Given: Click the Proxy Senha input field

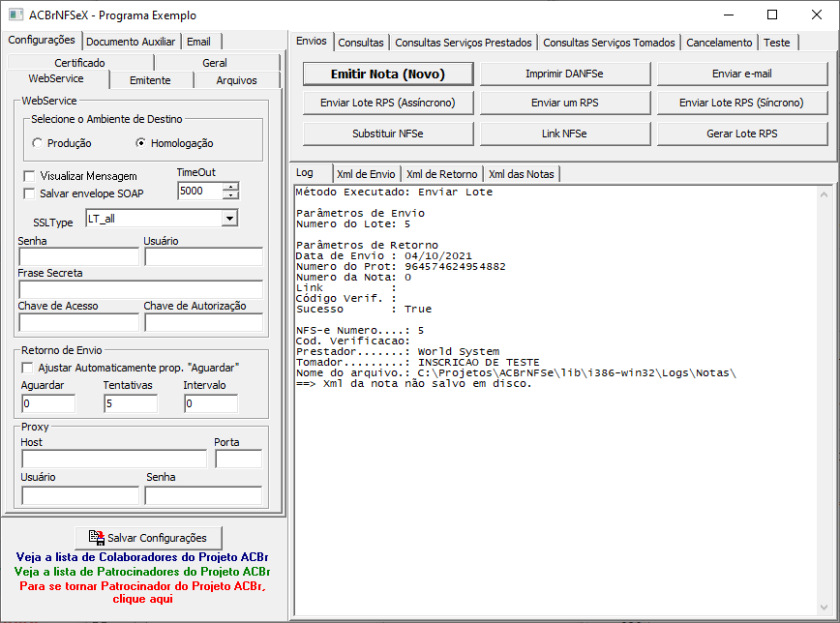Looking at the screenshot, I should [203, 495].
